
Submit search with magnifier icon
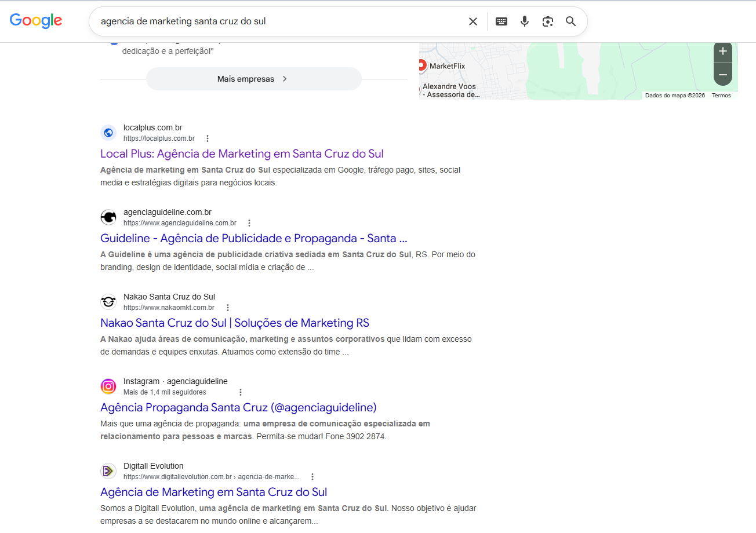571,21
